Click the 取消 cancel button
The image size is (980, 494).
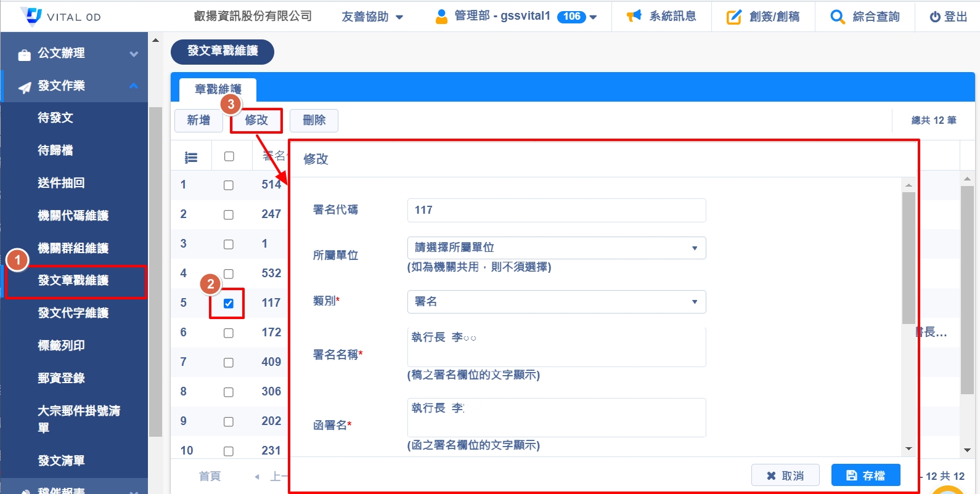click(x=785, y=476)
